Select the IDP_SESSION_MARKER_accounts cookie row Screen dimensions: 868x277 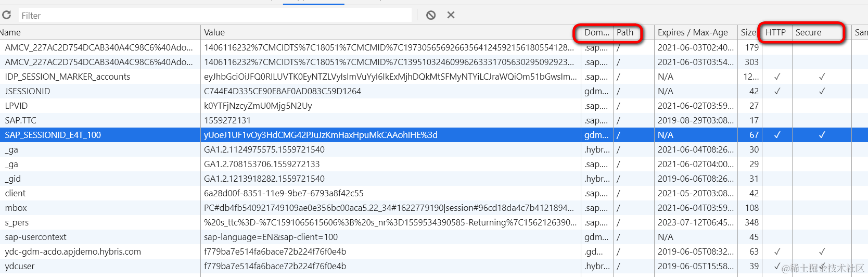pyautogui.click(x=434, y=77)
